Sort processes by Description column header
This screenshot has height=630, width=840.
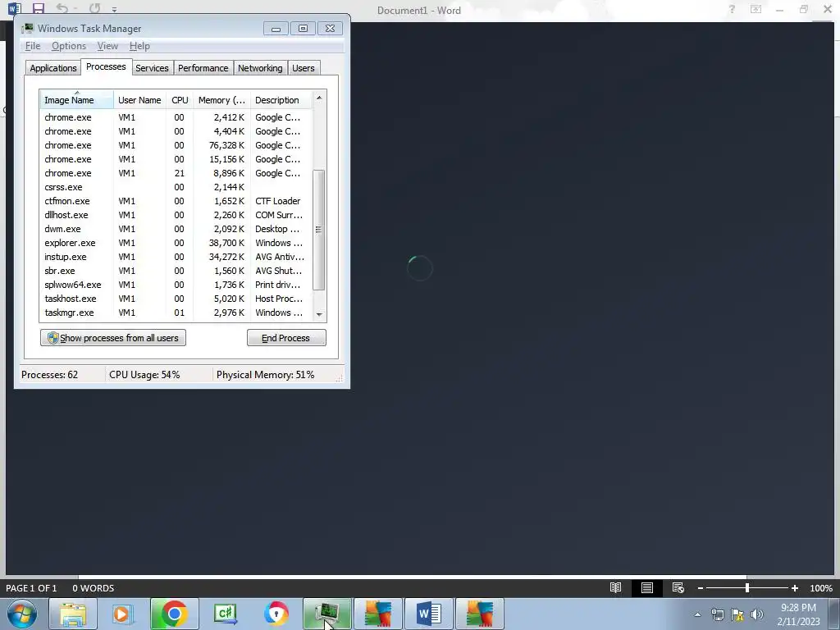[x=281, y=100]
